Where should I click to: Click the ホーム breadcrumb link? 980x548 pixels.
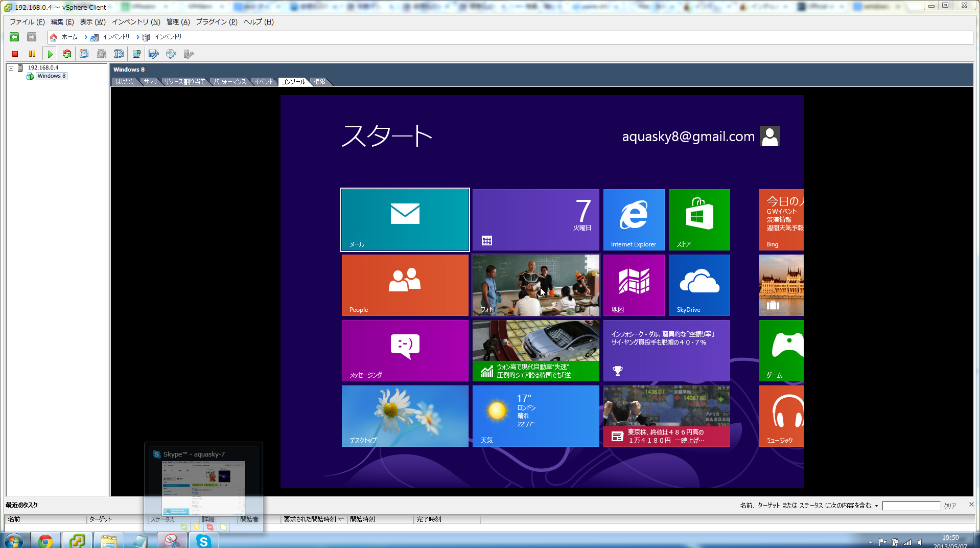coord(69,37)
